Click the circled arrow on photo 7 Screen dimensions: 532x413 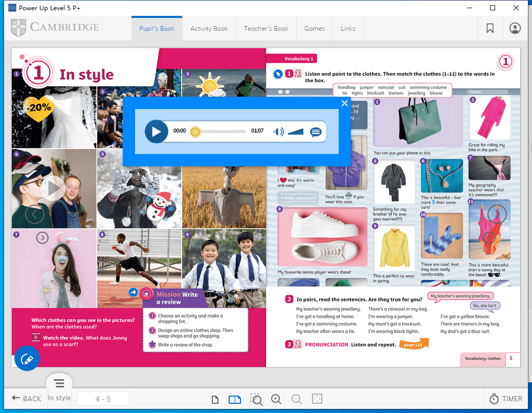pos(42,237)
